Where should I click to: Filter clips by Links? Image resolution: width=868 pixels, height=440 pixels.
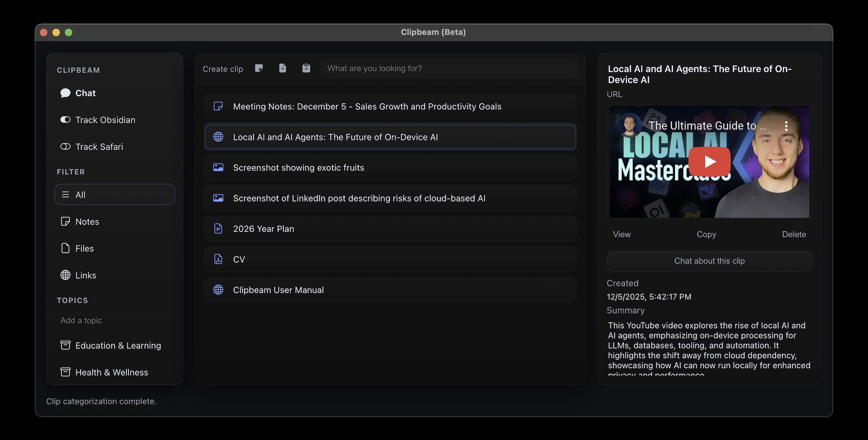tap(85, 275)
